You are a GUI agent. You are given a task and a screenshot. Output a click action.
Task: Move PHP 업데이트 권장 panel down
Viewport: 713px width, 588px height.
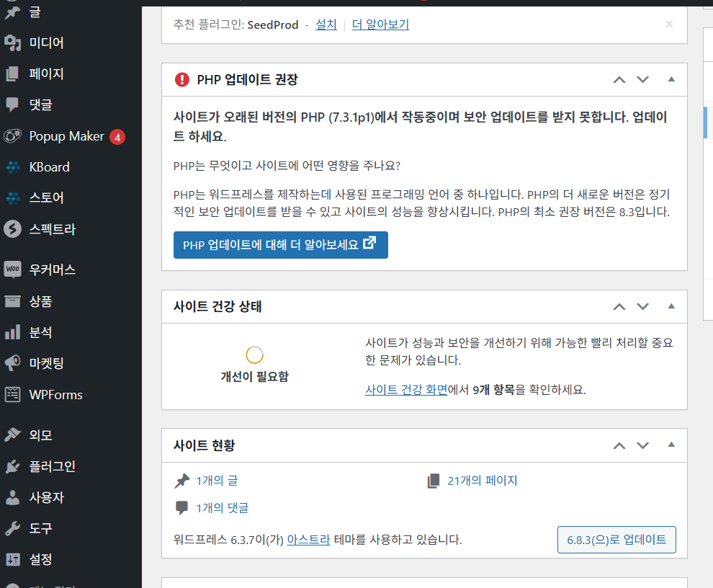(x=642, y=80)
